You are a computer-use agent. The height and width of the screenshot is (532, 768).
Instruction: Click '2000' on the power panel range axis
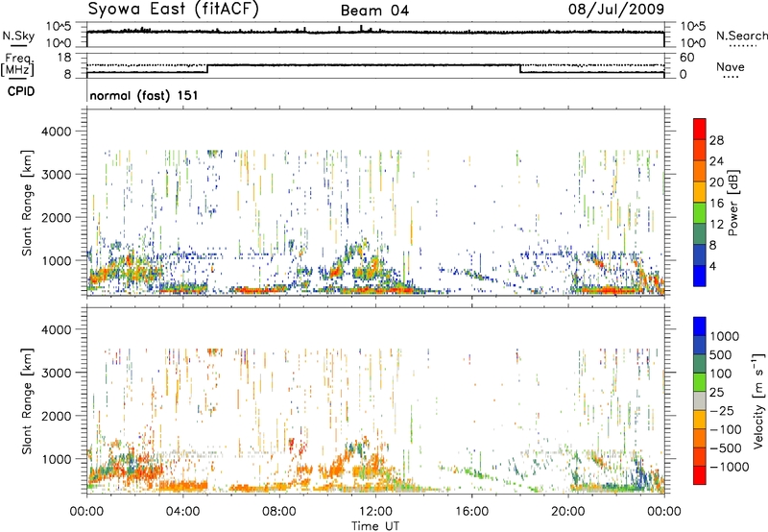[x=56, y=217]
